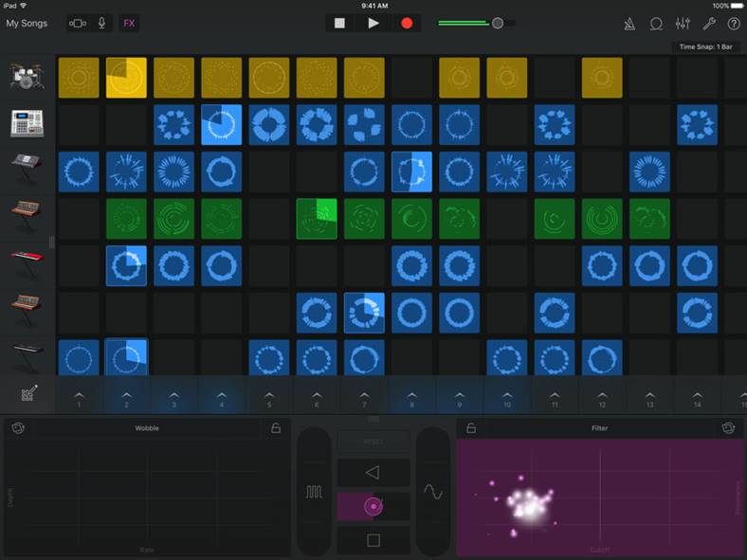Start playback with the Play button
Image resolution: width=747 pixels, height=560 pixels.
tap(373, 24)
